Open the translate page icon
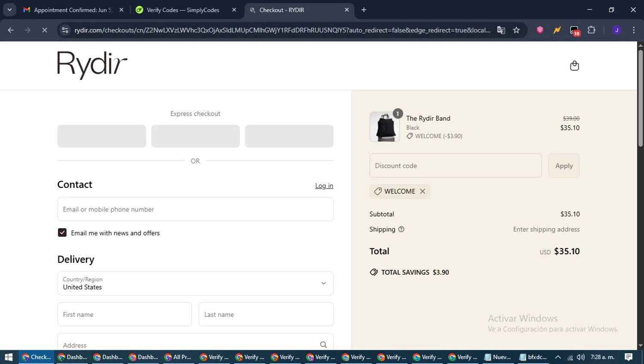This screenshot has height=364, width=644. coord(501,30)
